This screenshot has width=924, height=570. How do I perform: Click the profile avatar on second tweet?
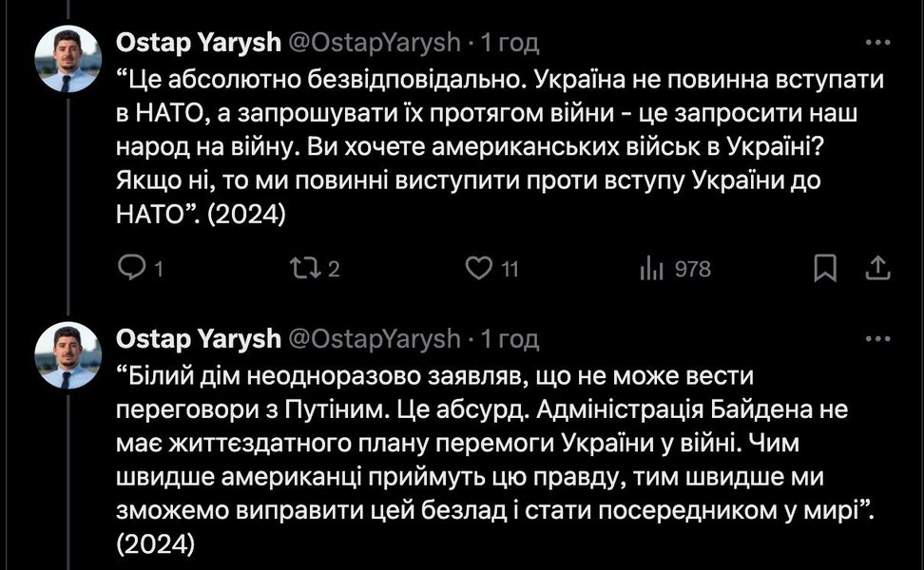67,355
